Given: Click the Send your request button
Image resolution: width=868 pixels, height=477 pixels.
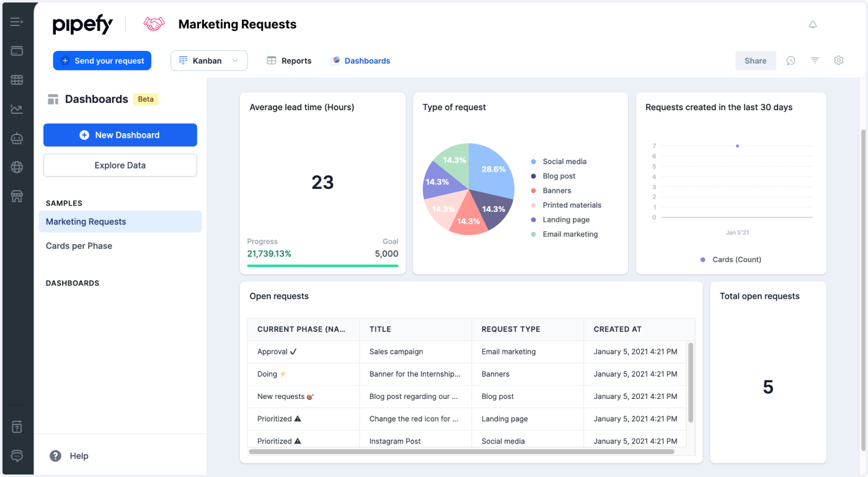Looking at the screenshot, I should [102, 60].
